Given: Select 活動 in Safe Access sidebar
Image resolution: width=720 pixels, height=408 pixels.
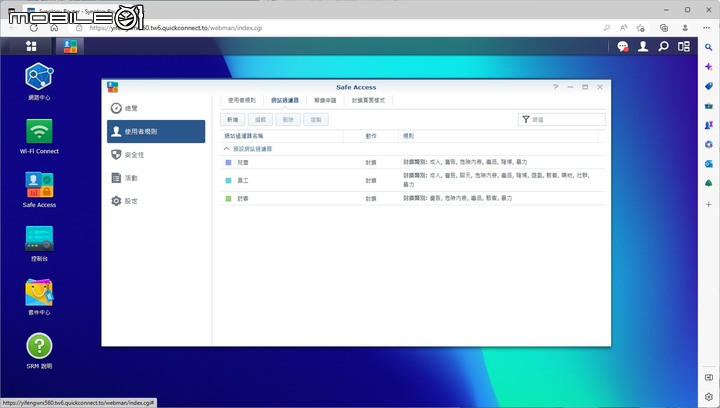Looking at the screenshot, I should tap(156, 178).
